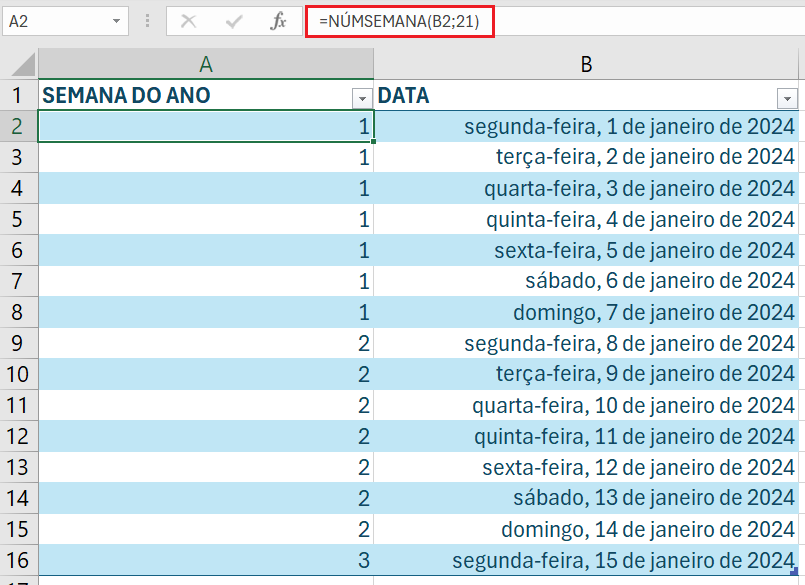Select row 1 header
This screenshot has width=805, height=585.
18,96
